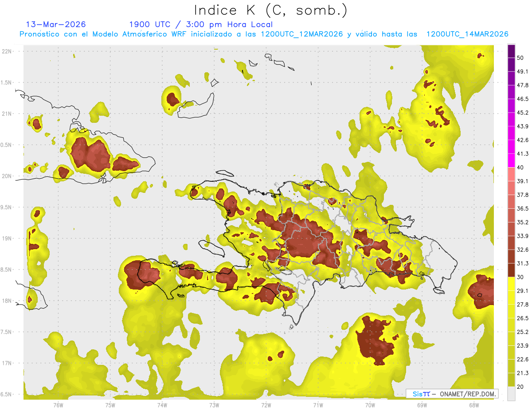Click the '1200UTC_14MAR2026' valid-until time text
This screenshot has height=411, width=532.
click(x=467, y=34)
